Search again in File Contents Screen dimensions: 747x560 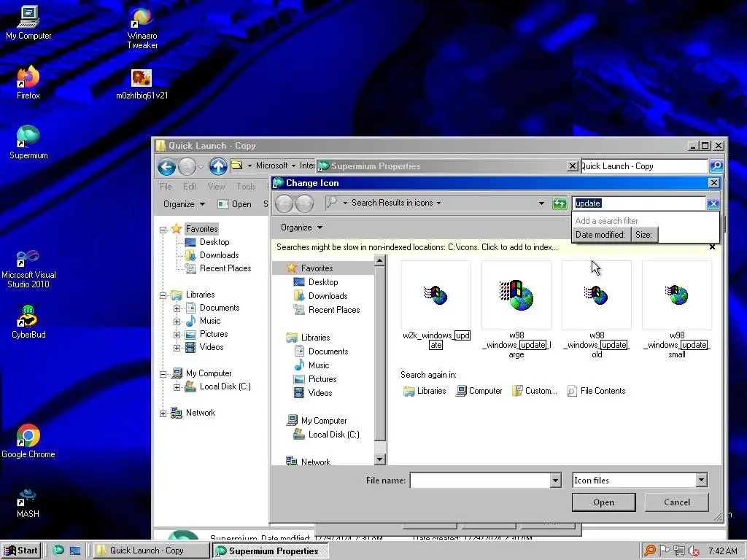pyautogui.click(x=596, y=391)
